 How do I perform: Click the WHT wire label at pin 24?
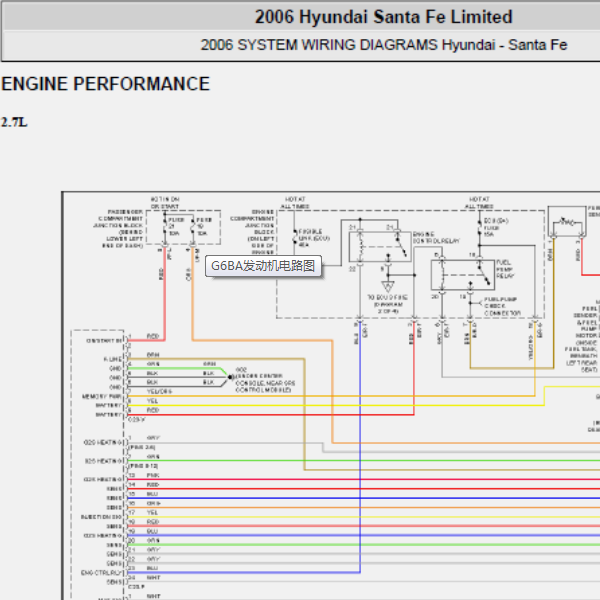pyautogui.click(x=153, y=578)
